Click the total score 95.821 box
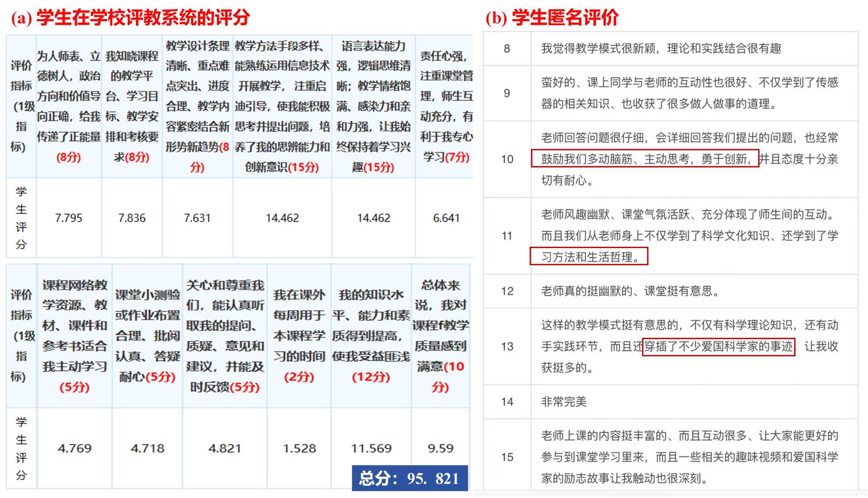This screenshot has width=868, height=498. tap(410, 478)
